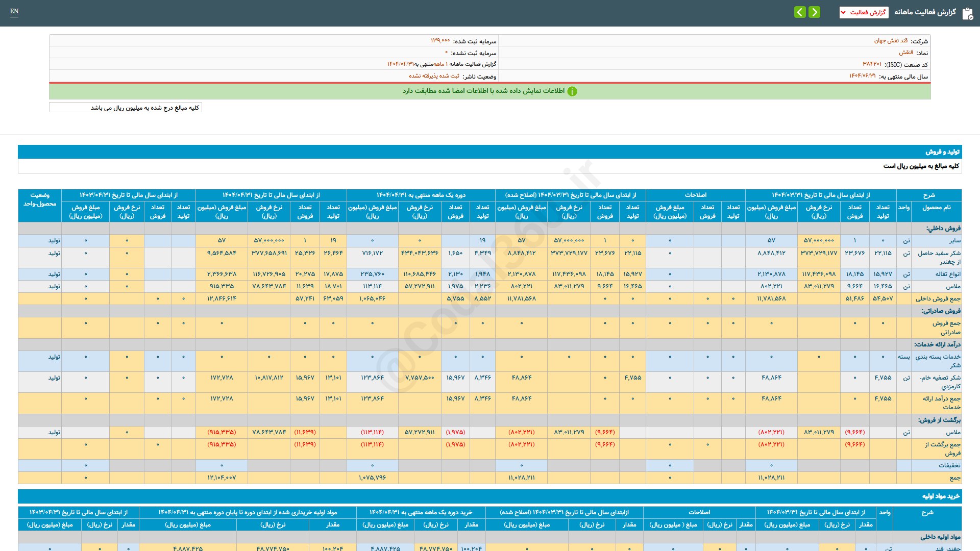Image resolution: width=980 pixels, height=551 pixels.
Task: Open the گزارش فعالیت dropdown
Action: (x=864, y=12)
